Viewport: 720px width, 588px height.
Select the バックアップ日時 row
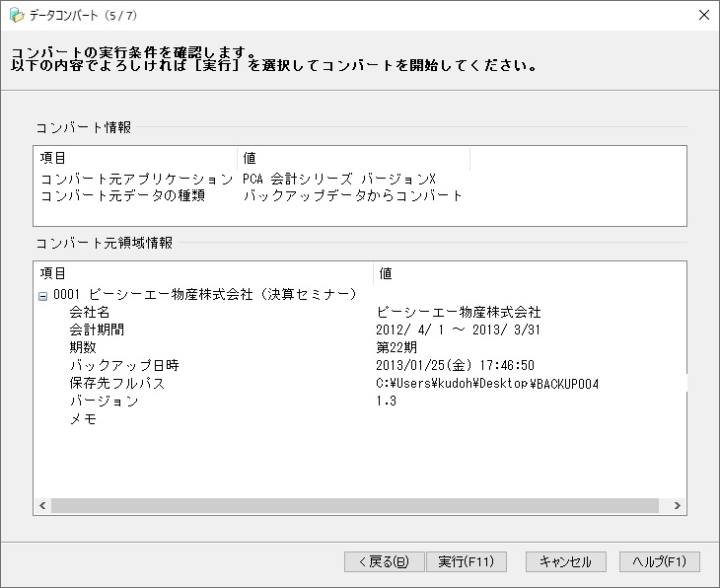tap(123, 366)
